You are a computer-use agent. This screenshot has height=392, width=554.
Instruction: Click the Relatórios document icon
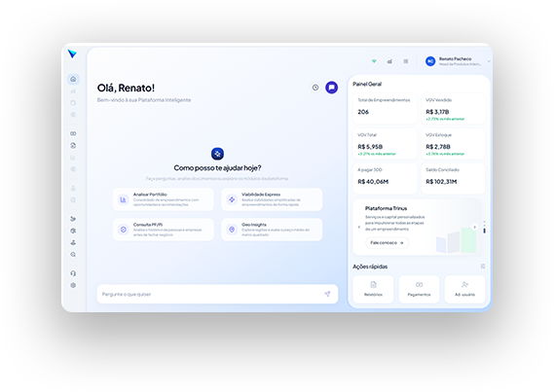373,285
